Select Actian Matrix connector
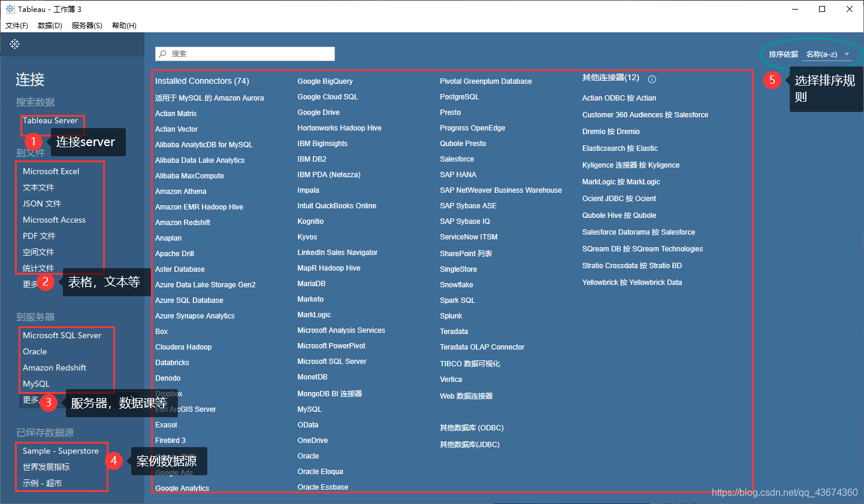Viewport: 864px width, 504px height. click(x=176, y=114)
